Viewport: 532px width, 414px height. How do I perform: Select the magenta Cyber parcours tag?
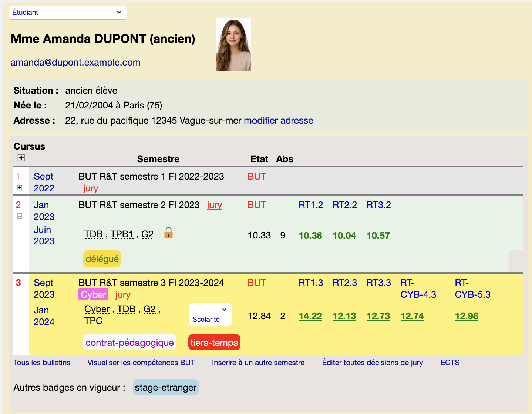(x=93, y=294)
